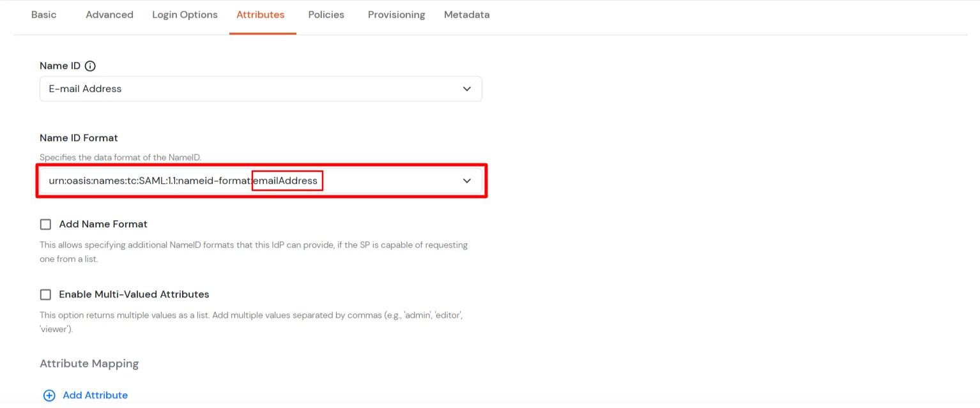980x408 pixels.
Task: Open the Name ID info tooltip icon
Action: coord(90,65)
